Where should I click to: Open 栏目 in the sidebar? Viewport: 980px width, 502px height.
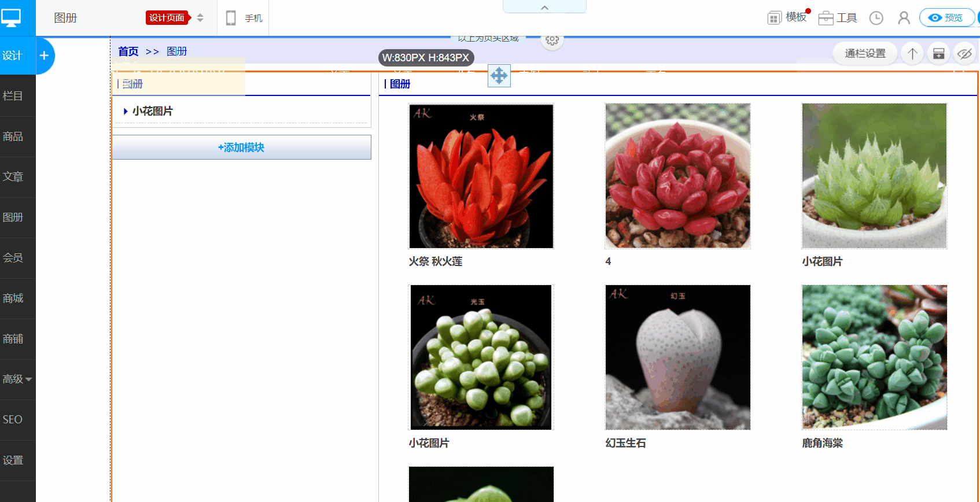[x=13, y=96]
